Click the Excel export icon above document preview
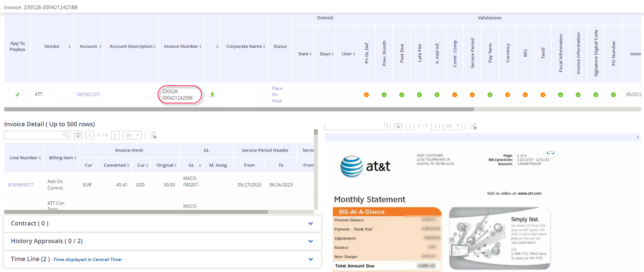This screenshot has width=644, height=272. coord(473,126)
